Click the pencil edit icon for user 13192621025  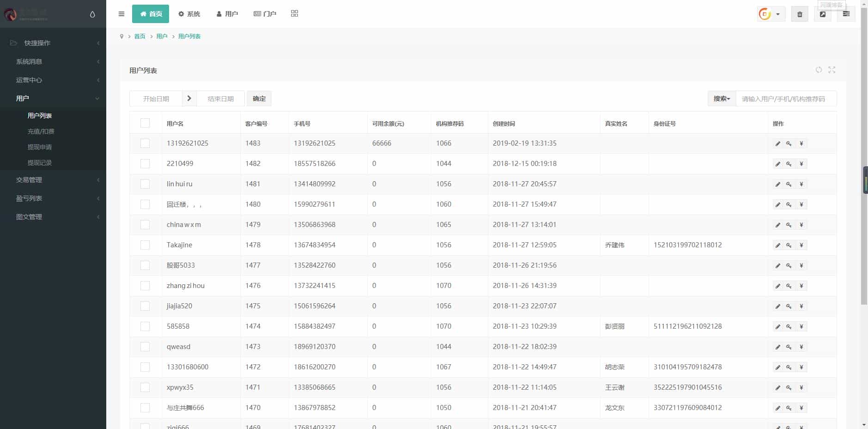tap(777, 144)
